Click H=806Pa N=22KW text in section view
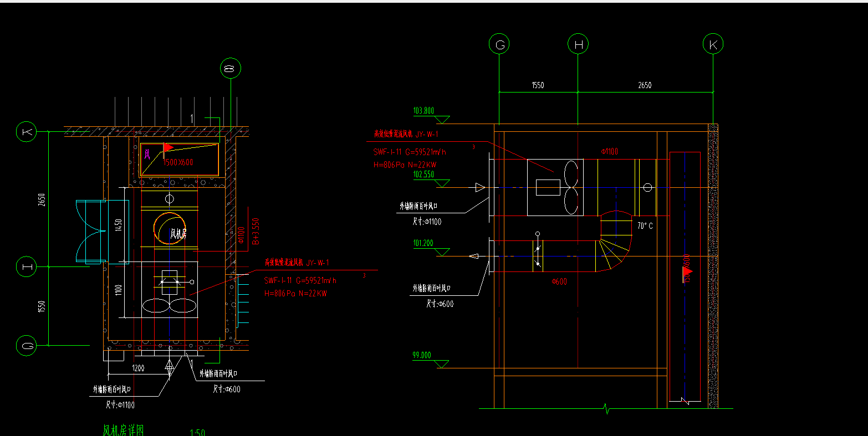 (x=406, y=165)
